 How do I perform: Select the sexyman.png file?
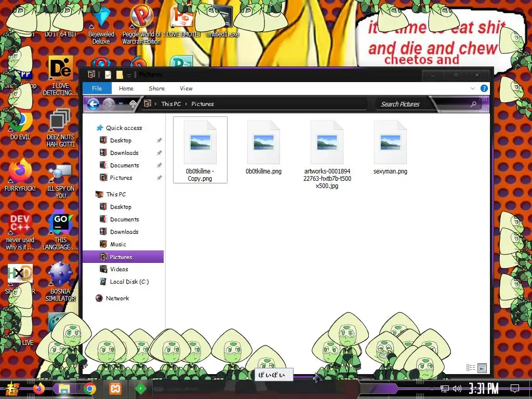(x=390, y=148)
